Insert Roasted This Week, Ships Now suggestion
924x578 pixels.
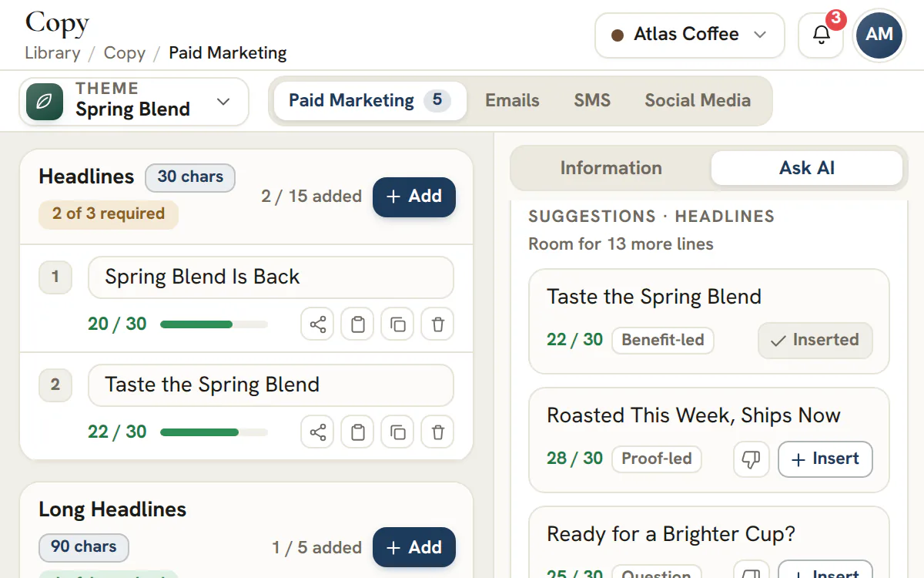825,459
